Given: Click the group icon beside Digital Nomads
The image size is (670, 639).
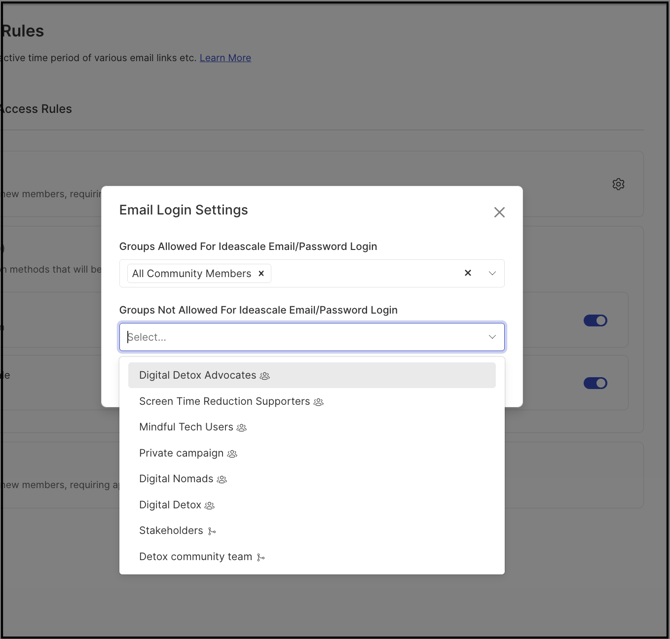Looking at the screenshot, I should 222,480.
